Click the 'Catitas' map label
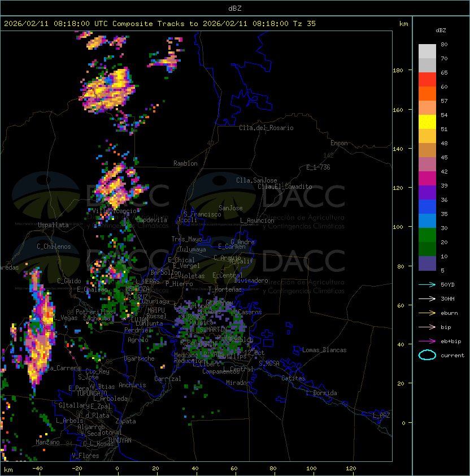470x476 pixels. (x=293, y=378)
